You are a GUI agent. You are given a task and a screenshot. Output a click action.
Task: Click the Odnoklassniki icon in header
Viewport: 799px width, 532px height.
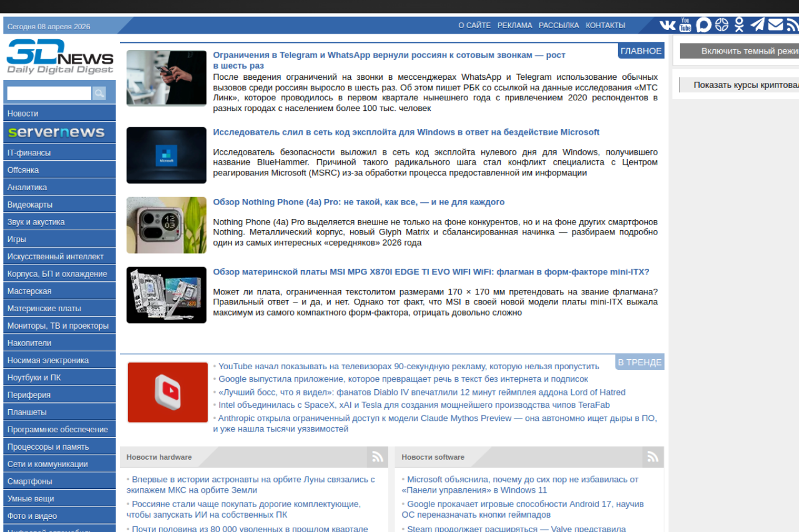coord(739,25)
